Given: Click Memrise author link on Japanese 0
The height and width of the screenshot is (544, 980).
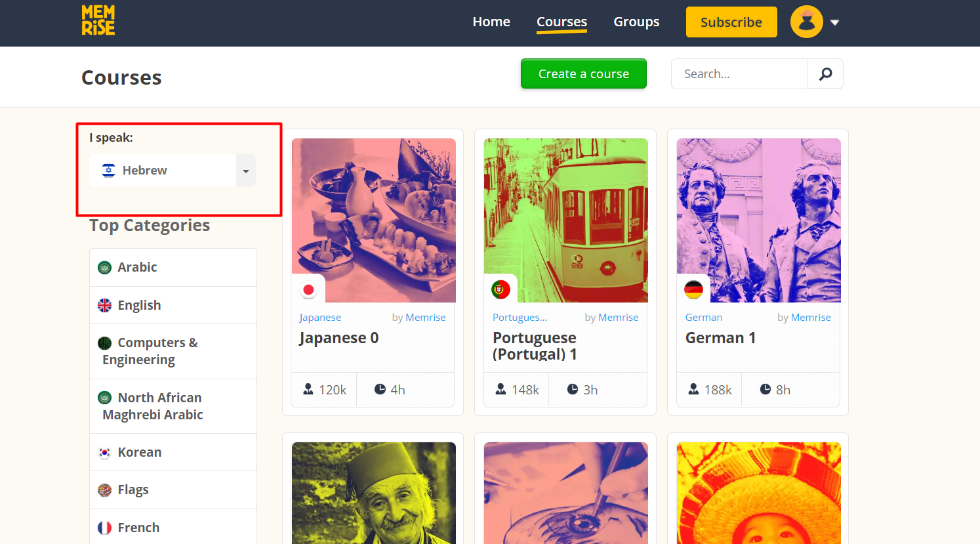Looking at the screenshot, I should [425, 318].
